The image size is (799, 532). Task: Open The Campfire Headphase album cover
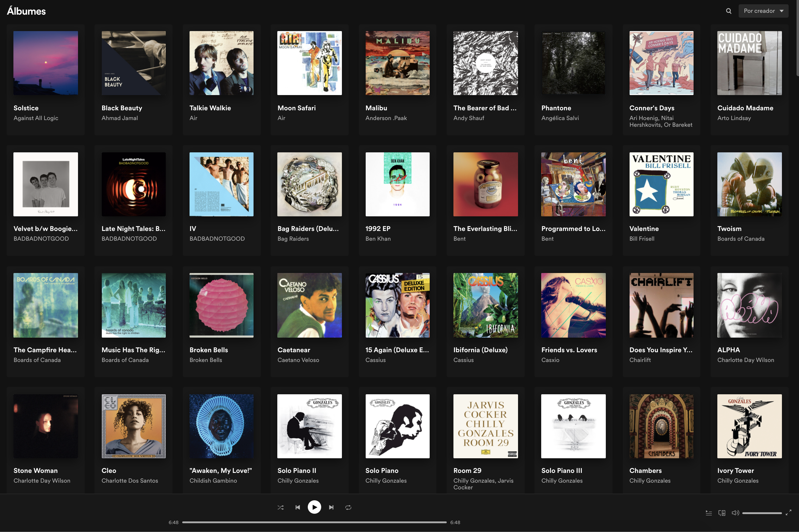(x=45, y=305)
